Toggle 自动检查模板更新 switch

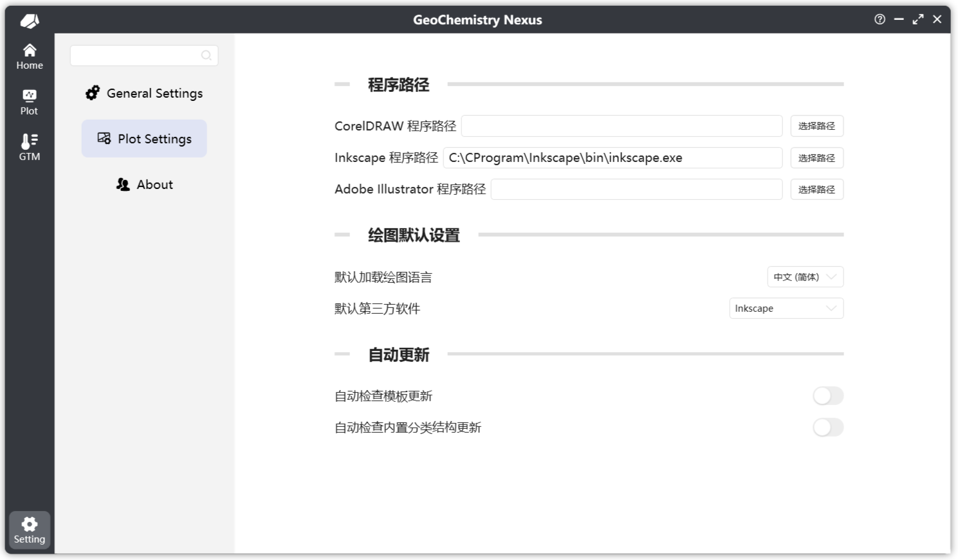(x=827, y=396)
